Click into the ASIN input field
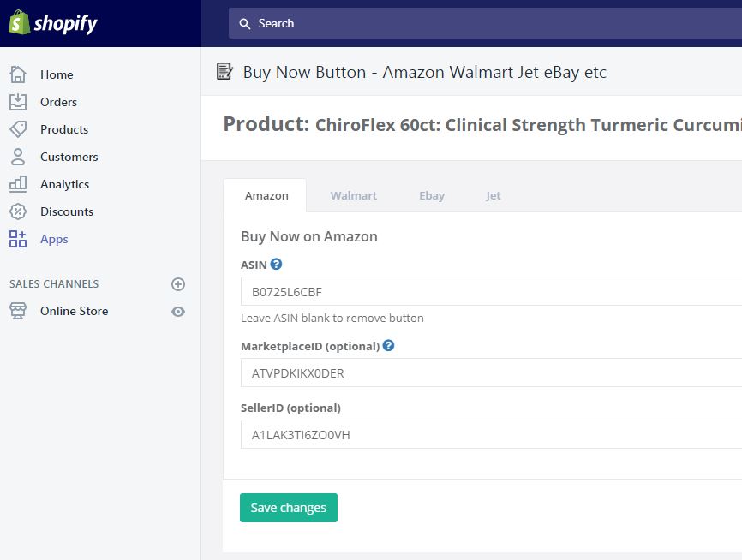742x560 pixels. pyautogui.click(x=491, y=291)
